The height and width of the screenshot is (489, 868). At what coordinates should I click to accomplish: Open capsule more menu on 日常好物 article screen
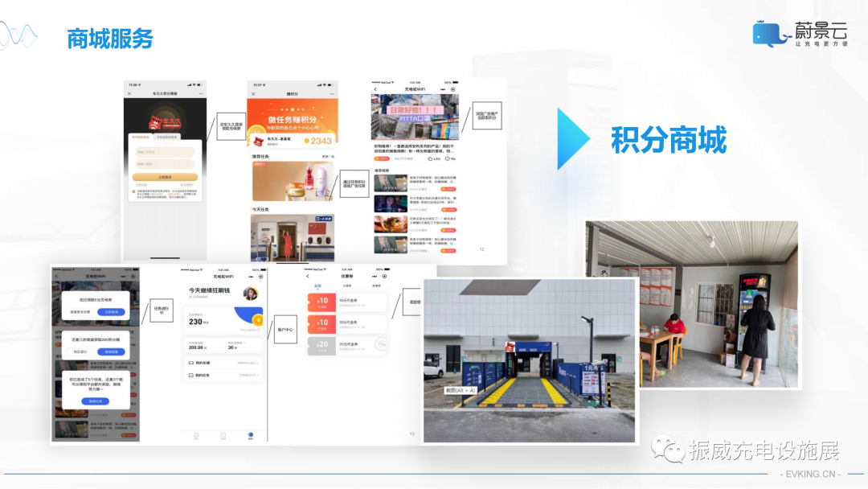443,89
